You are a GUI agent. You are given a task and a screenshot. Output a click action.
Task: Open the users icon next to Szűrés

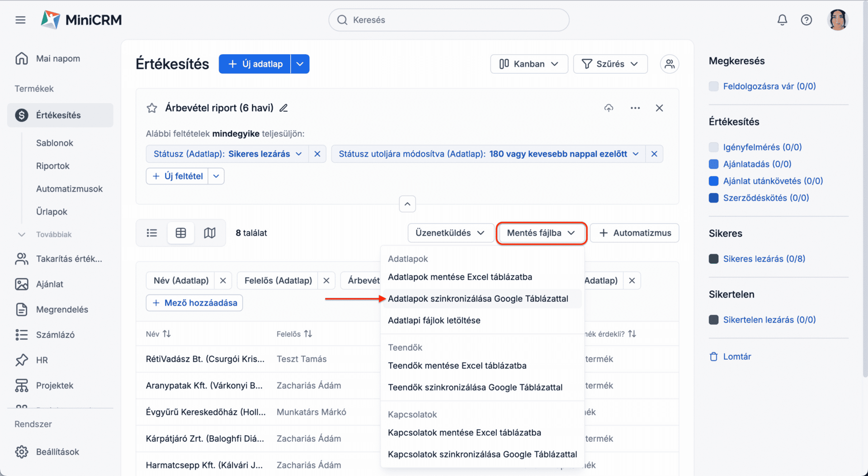pos(670,64)
